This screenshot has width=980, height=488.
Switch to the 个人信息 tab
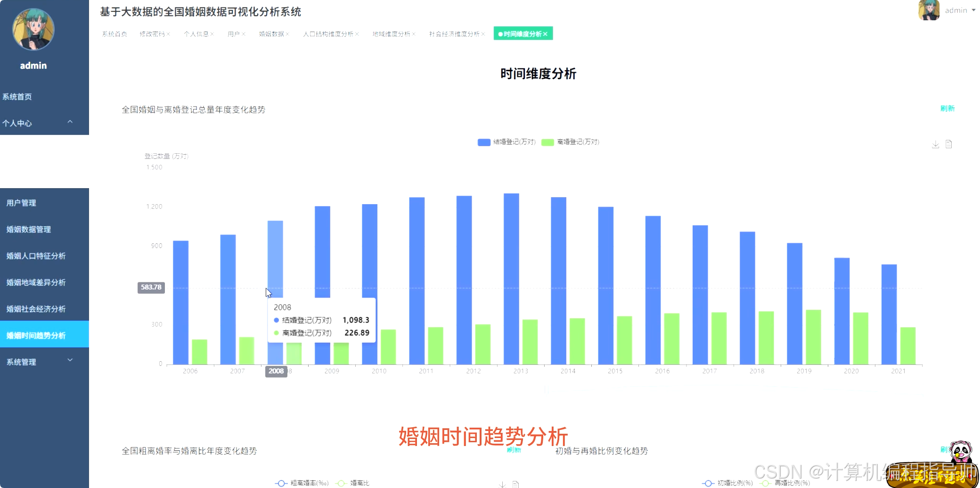point(196,34)
